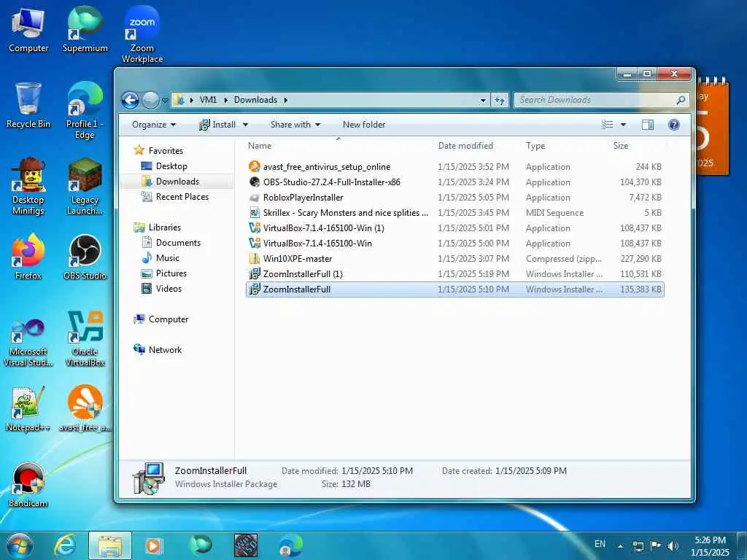Open the Share with dropdown
Viewport: 747px width, 560px height.
[x=295, y=125]
